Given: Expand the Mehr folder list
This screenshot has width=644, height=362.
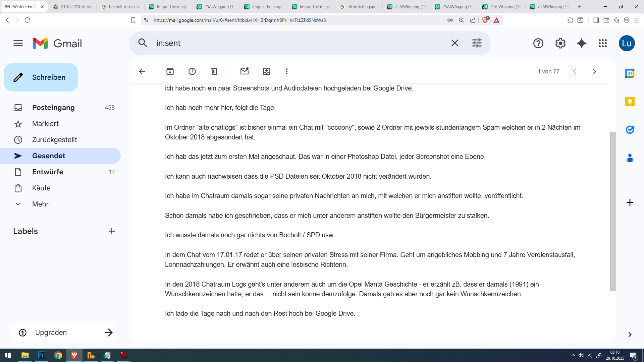Looking at the screenshot, I should pyautogui.click(x=40, y=204).
